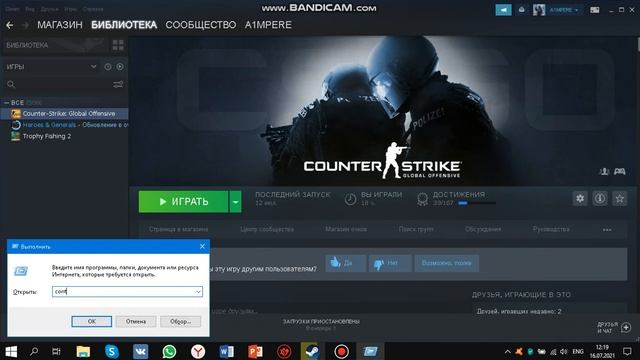Open the Windows Start menu
Viewport: 640px width, 360px height.
pos(11,351)
